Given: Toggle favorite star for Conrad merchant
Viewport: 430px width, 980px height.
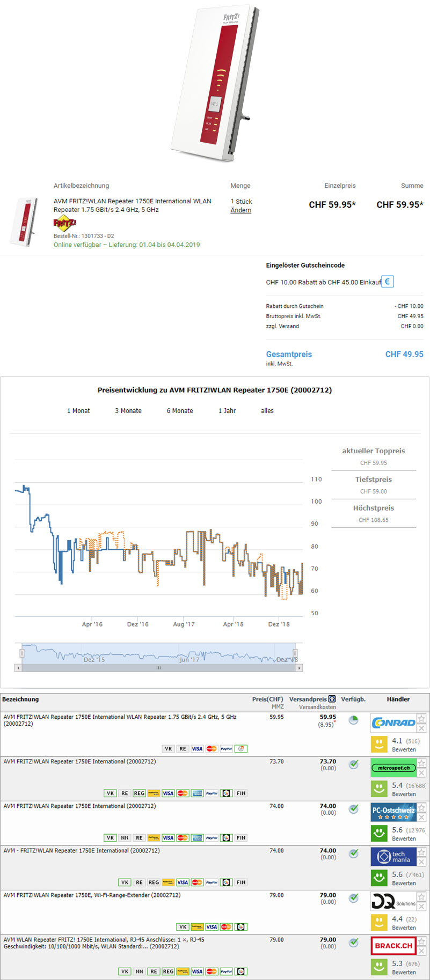Looking at the screenshot, I should [x=421, y=718].
